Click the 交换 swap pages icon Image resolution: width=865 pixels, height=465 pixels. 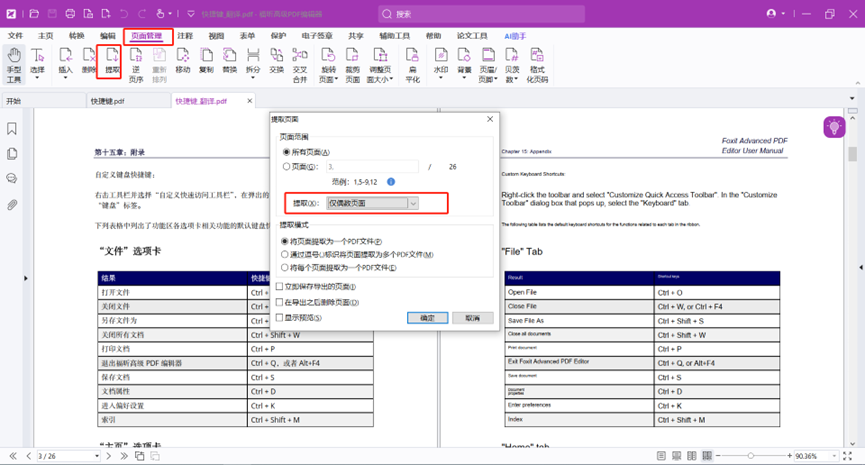[x=276, y=61]
